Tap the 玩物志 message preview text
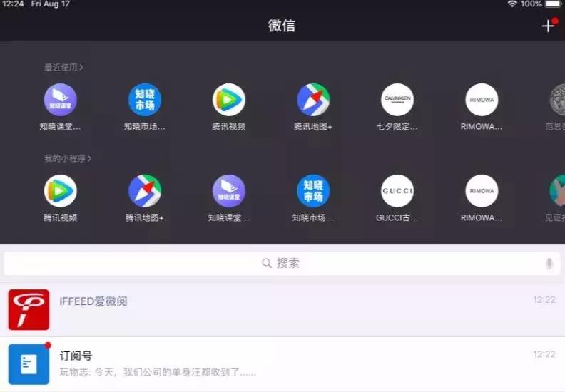 tap(158, 372)
